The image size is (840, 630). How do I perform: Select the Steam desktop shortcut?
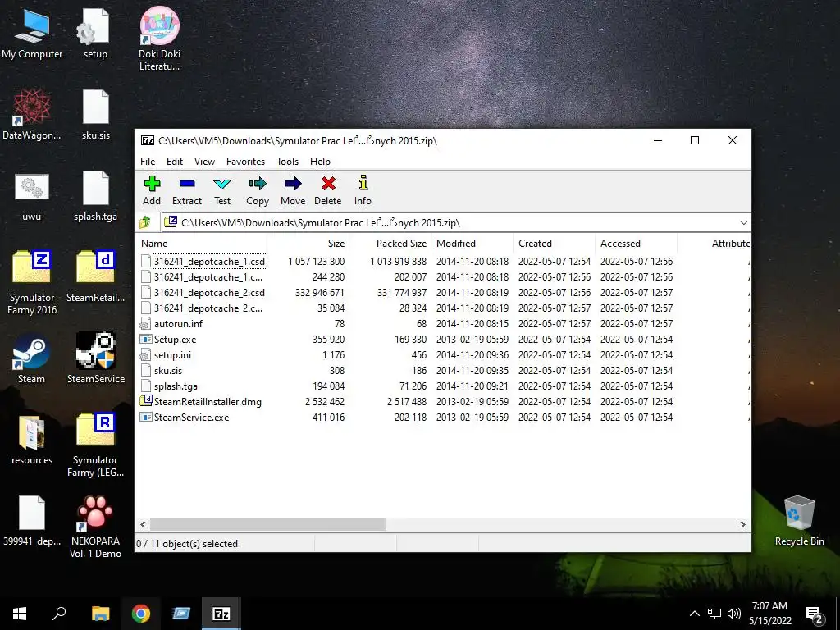pos(31,358)
